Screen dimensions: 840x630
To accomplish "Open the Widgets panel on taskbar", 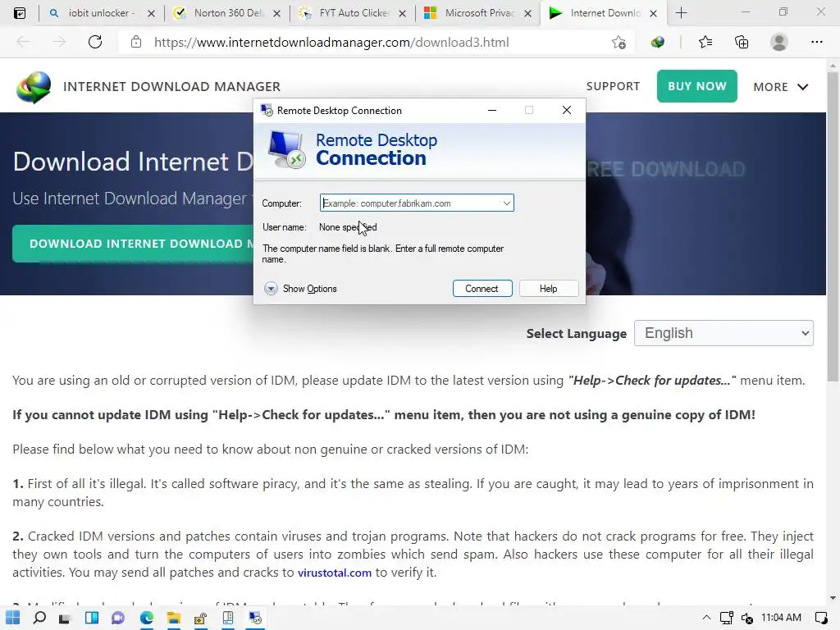I will point(92,618).
